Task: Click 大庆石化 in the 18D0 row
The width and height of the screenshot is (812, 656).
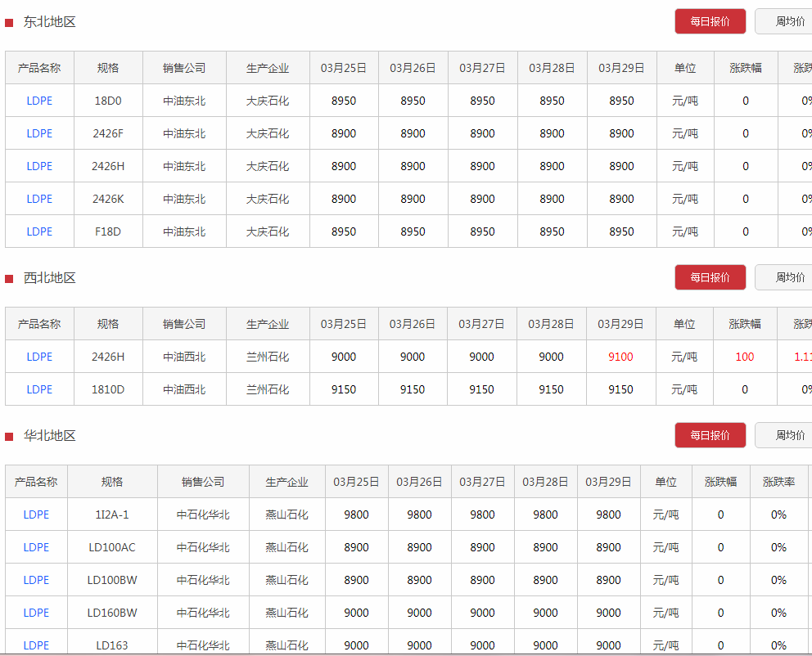Action: tap(268, 101)
